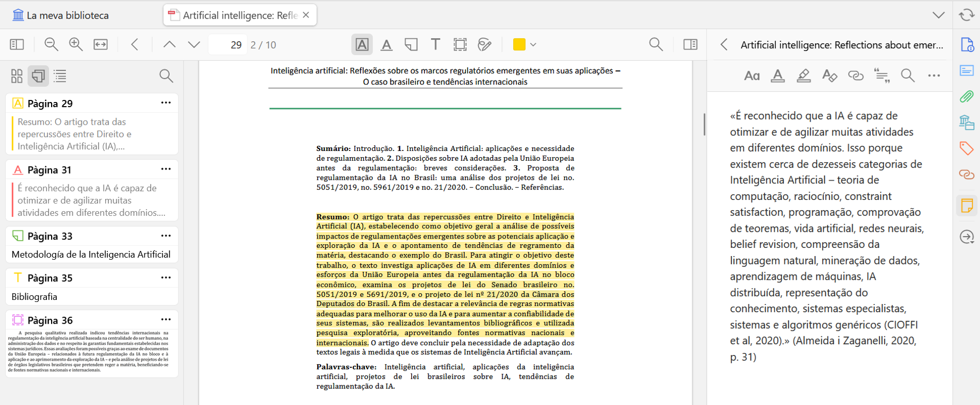
Task: Open the tab list dropdown chevron
Action: point(939,15)
